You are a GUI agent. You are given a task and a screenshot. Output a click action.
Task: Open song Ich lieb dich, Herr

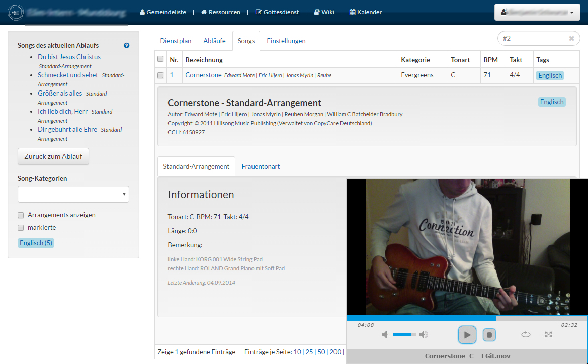coord(62,111)
